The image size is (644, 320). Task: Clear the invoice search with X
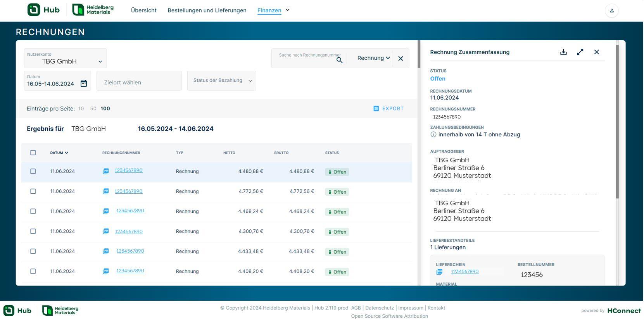pos(401,58)
